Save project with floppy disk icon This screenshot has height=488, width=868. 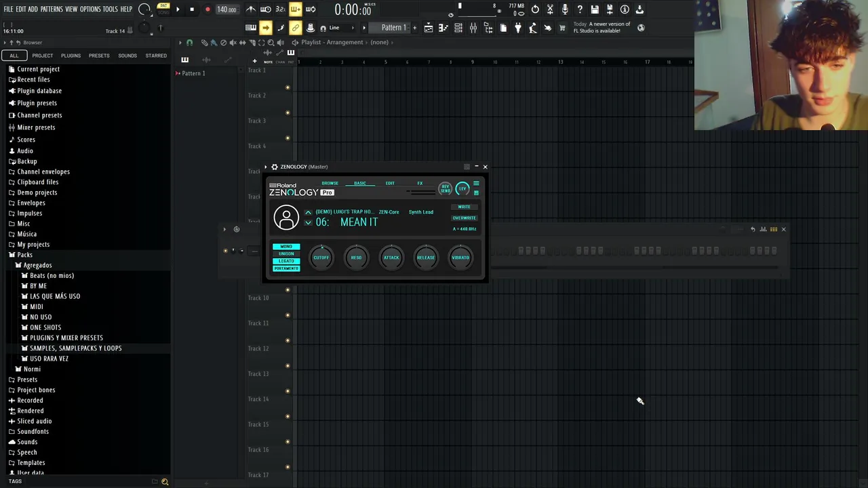(x=595, y=9)
